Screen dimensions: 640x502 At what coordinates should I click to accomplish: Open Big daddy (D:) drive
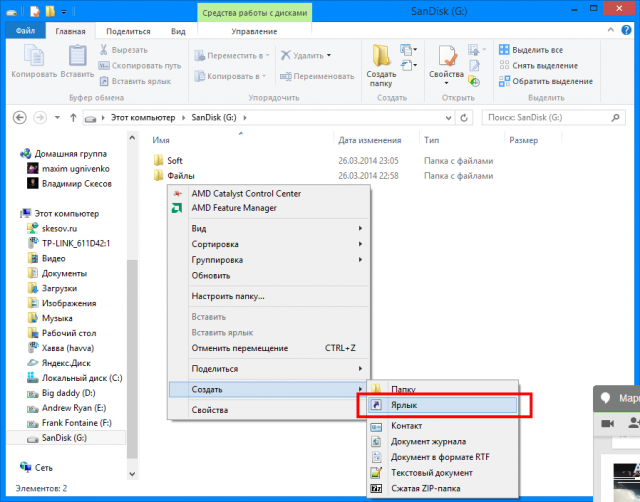coord(61,393)
